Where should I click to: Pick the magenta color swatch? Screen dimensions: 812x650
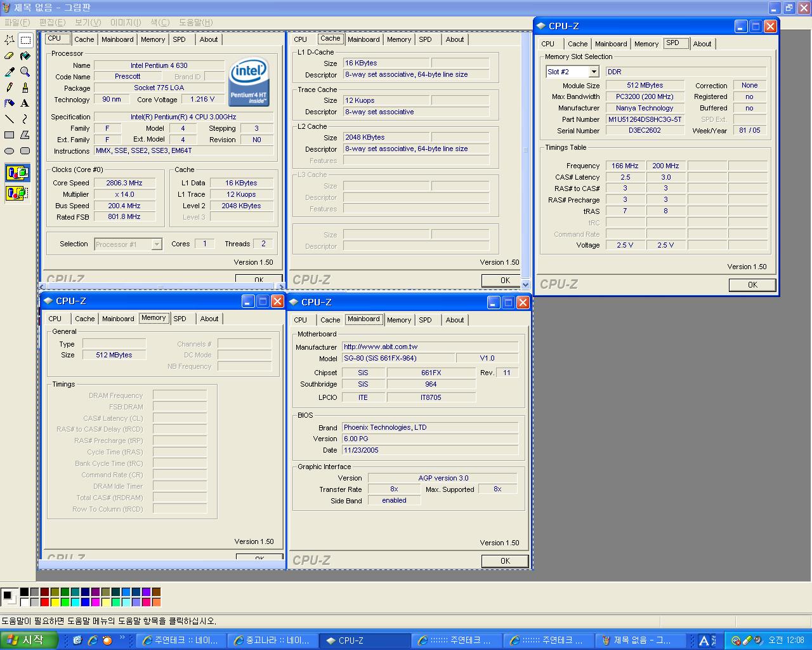pos(95,602)
